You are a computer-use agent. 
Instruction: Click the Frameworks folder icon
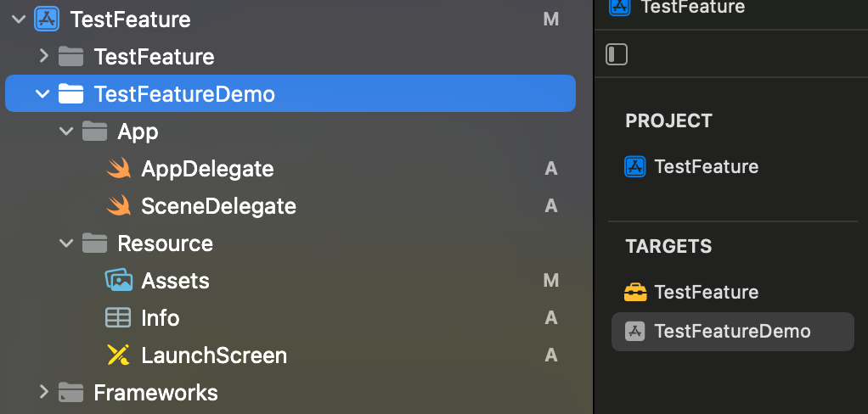(x=70, y=393)
